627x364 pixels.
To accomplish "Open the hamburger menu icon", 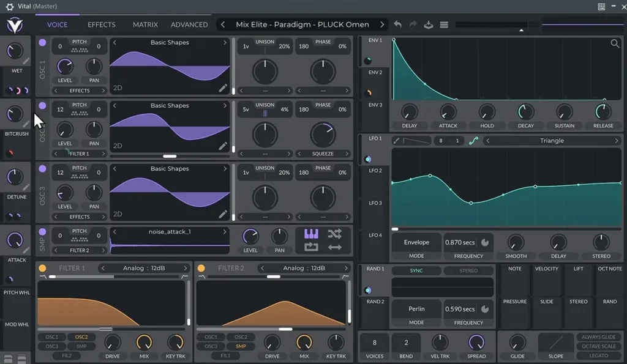I will (x=444, y=24).
